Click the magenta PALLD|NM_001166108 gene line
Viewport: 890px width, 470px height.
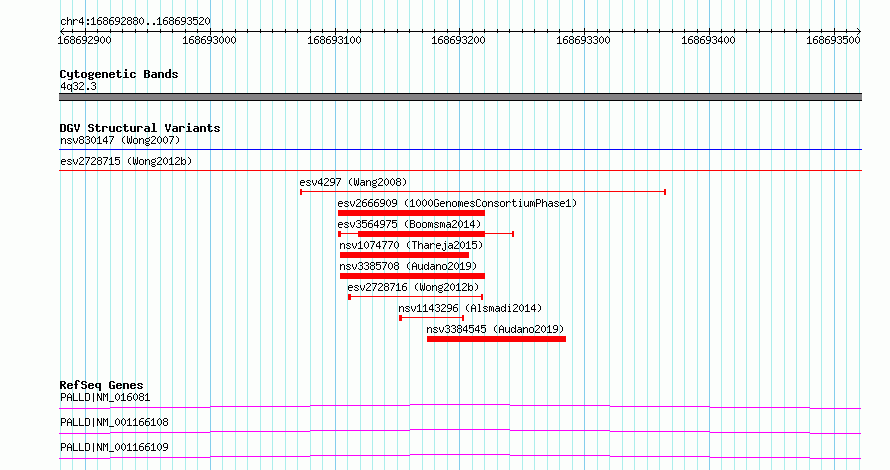coord(460,431)
